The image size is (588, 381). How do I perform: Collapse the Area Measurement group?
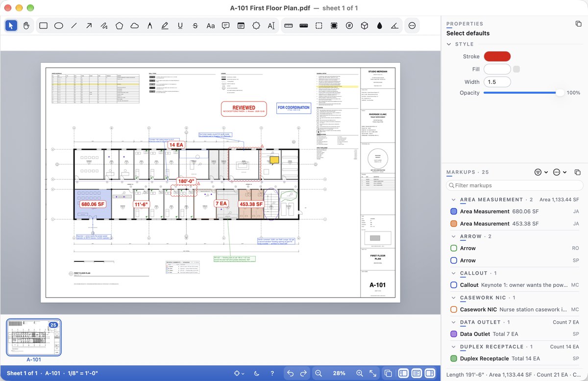[453, 200]
